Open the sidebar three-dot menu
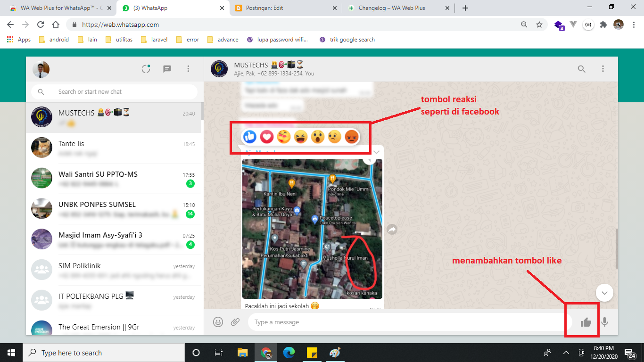The width and height of the screenshot is (644, 362). pyautogui.click(x=188, y=69)
